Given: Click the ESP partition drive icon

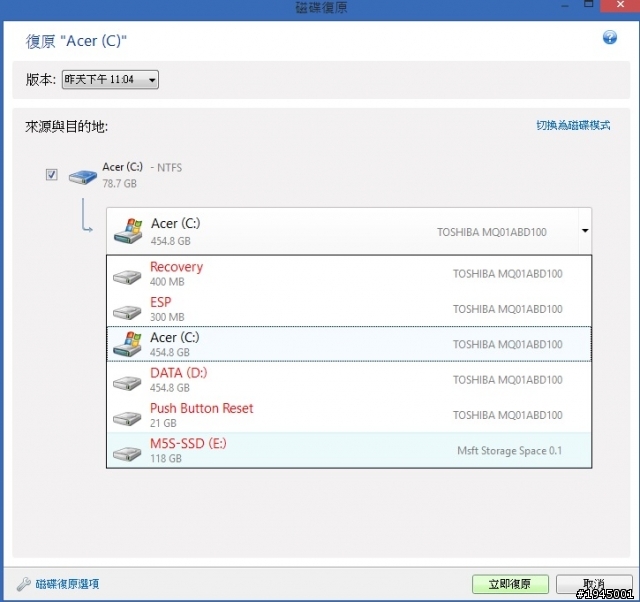Looking at the screenshot, I should tap(127, 312).
